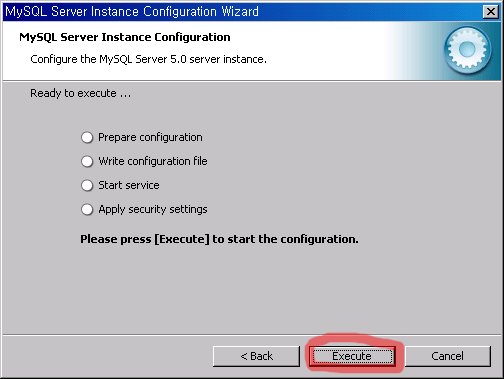Viewport: 504px width, 379px height.
Task: Click the Execute button
Action: (x=352, y=356)
